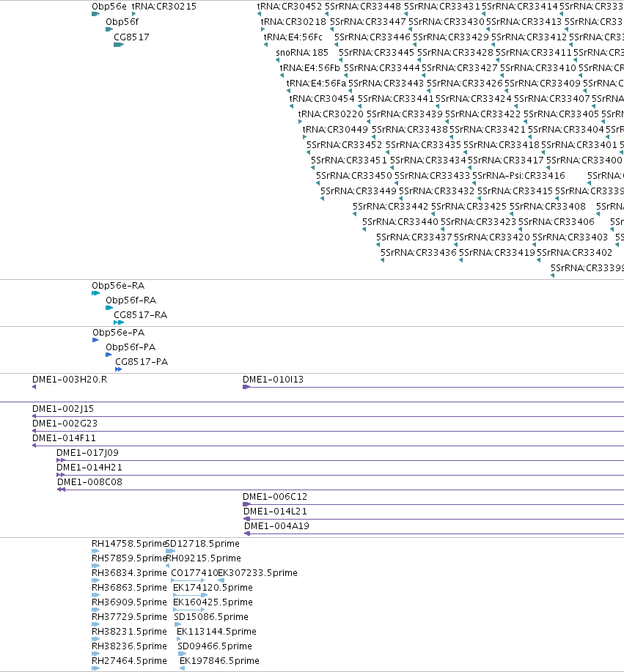Click the CG8517-PA protein glyph
Image resolution: width=624 pixels, height=672 pixels.
pos(118,369)
